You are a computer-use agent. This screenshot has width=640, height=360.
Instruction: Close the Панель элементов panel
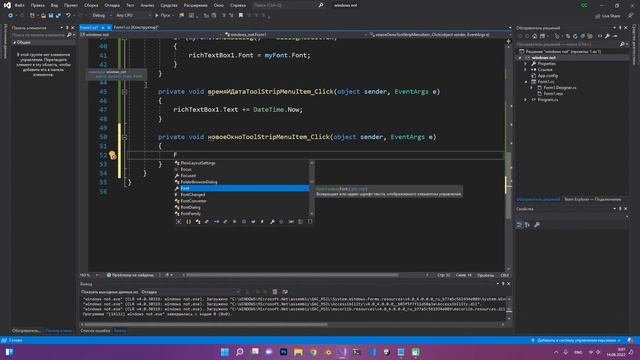point(73,28)
